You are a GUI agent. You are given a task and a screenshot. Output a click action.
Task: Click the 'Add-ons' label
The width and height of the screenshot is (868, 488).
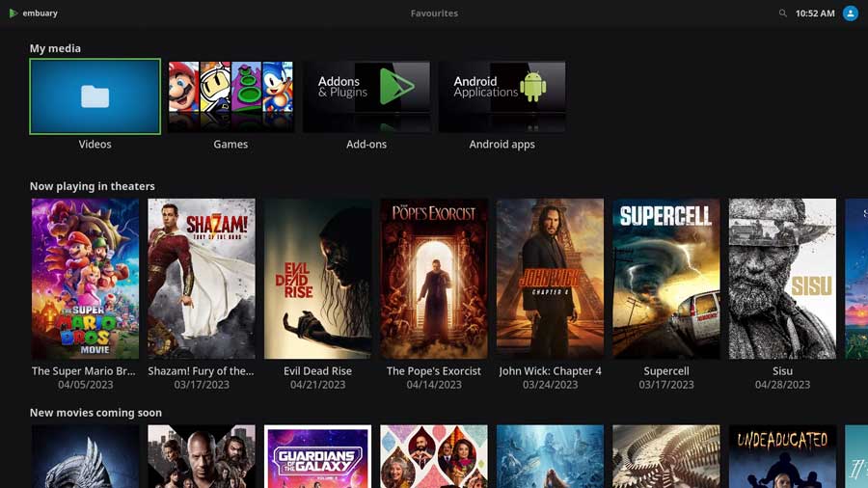pos(366,144)
